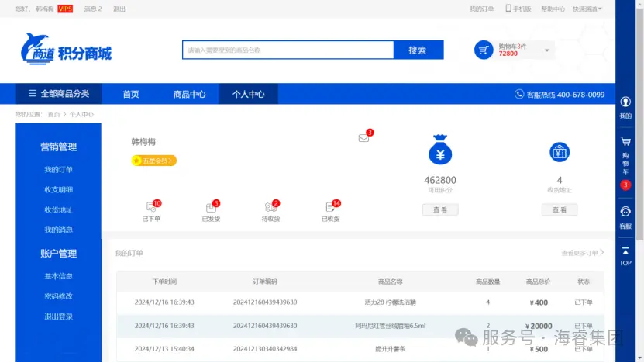This screenshot has height=363, width=644.
Task: Open the 已发货 shipped orders icon
Action: (x=211, y=208)
